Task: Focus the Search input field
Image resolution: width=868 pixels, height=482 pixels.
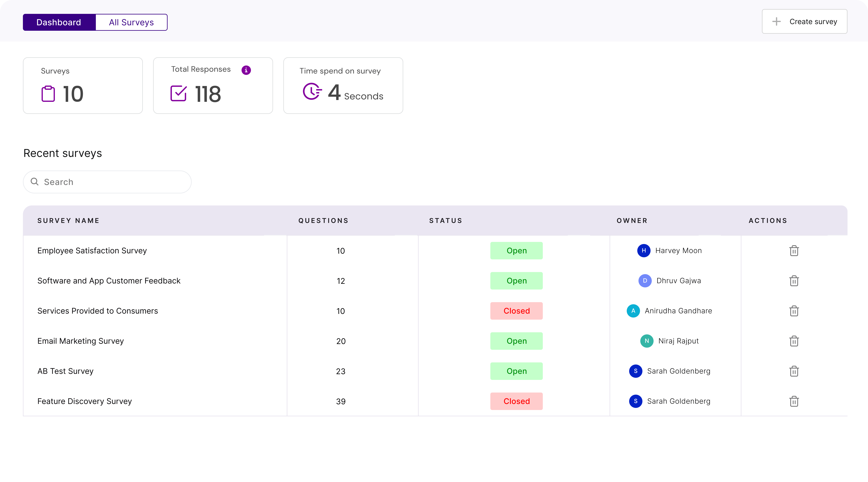Action: (x=107, y=182)
